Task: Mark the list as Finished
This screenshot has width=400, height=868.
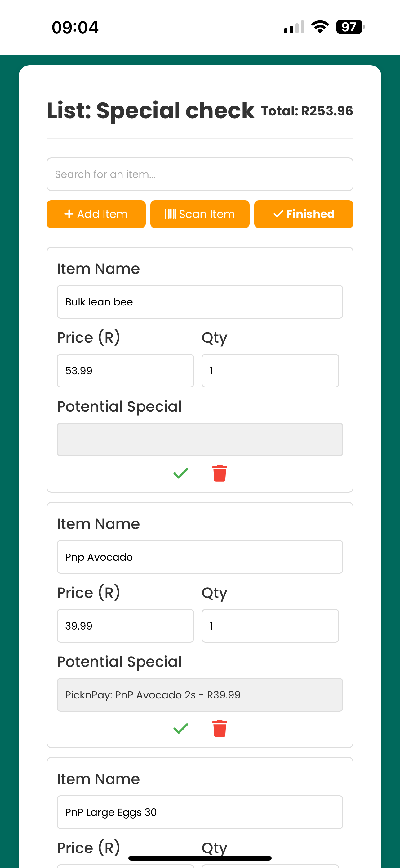Action: click(303, 214)
